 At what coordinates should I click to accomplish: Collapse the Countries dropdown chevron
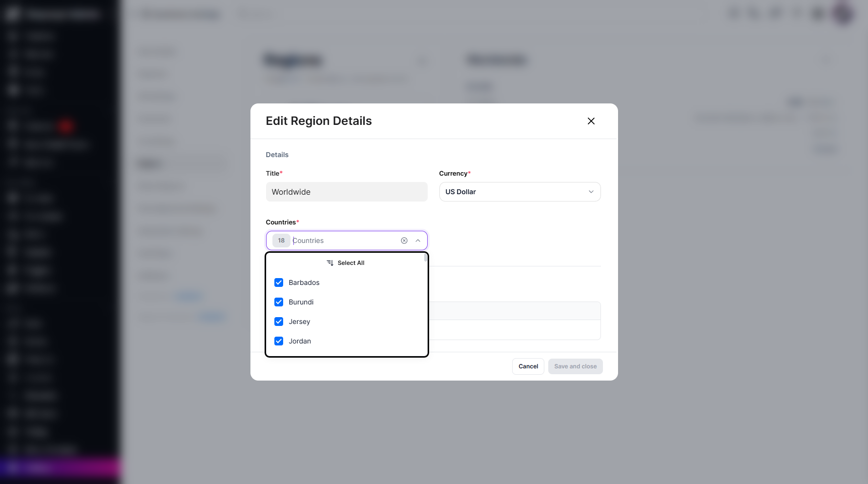418,241
